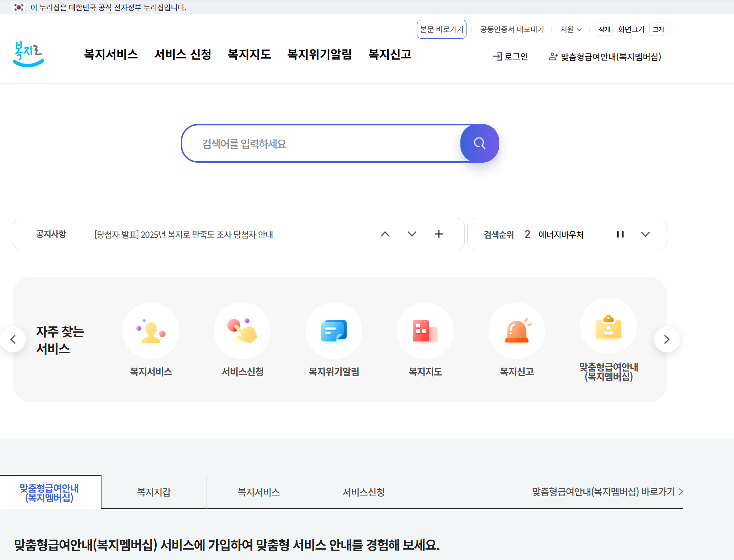The image size is (734, 560).
Task: Open 맞춤형급여안내(복지멤버십) 바로가기 link
Action: [x=607, y=492]
